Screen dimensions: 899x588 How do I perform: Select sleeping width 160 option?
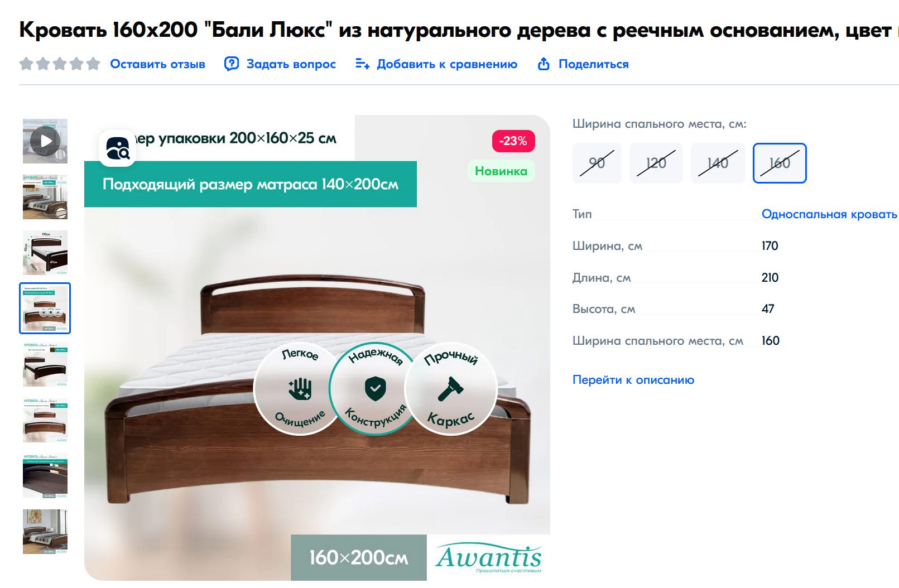(780, 163)
